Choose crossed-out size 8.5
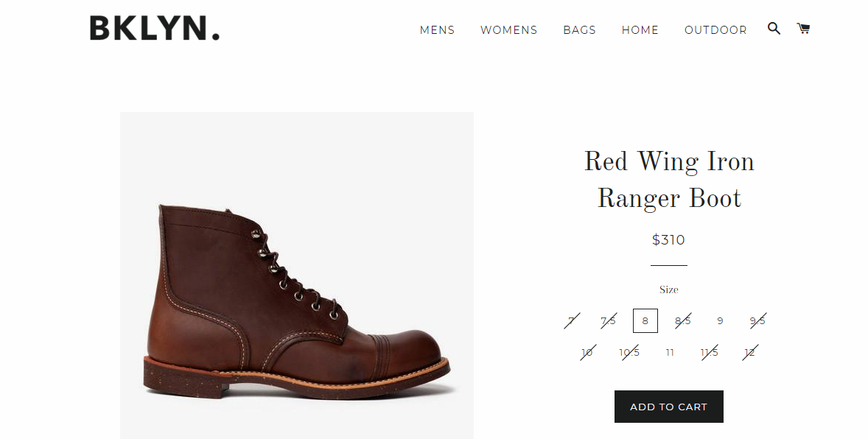868x439 pixels. [682, 320]
